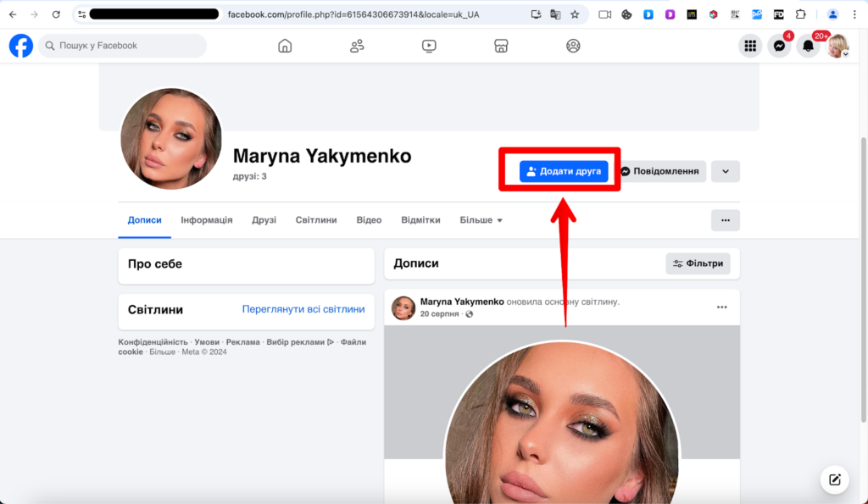Open 'Переглянути всі світлини' link
868x504 pixels.
coord(303,309)
